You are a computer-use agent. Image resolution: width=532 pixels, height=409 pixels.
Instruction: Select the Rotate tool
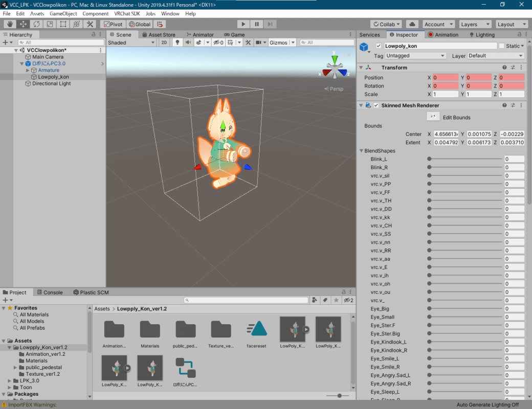click(36, 24)
